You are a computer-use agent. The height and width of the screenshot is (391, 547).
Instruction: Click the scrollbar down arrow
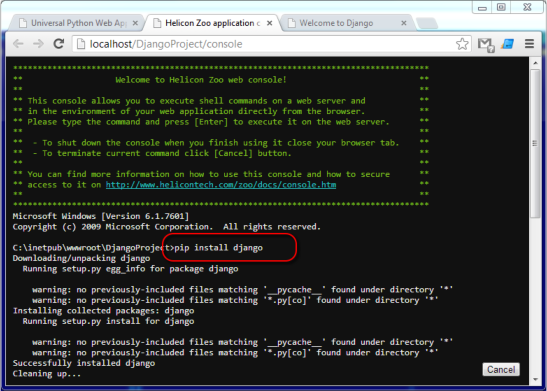click(535, 379)
